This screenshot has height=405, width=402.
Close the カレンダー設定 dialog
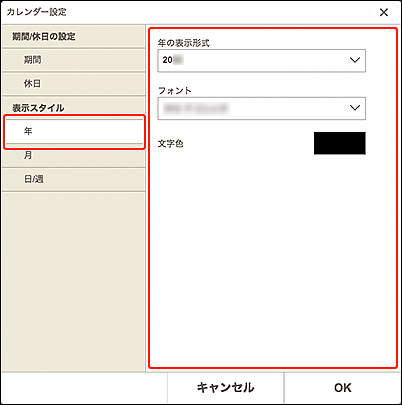tap(384, 12)
